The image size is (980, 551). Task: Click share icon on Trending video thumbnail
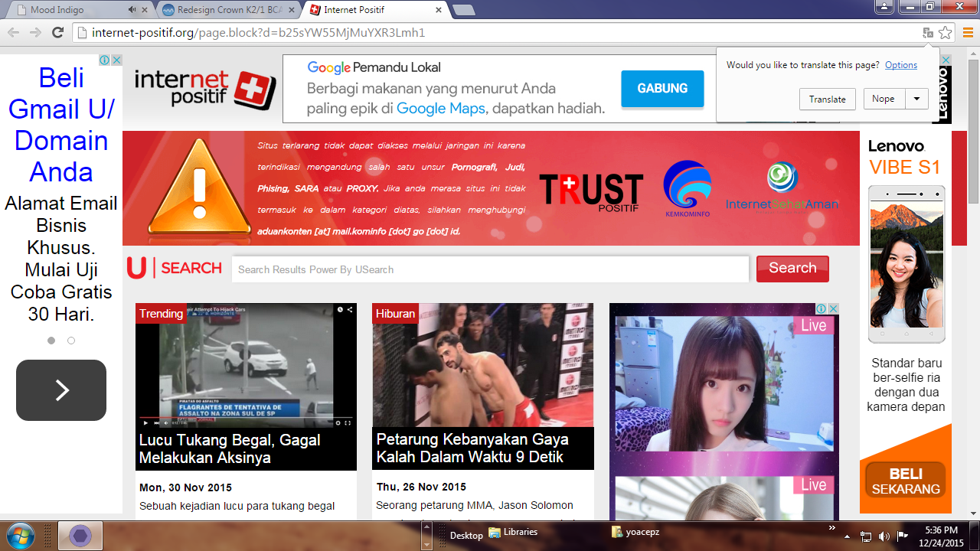(350, 310)
